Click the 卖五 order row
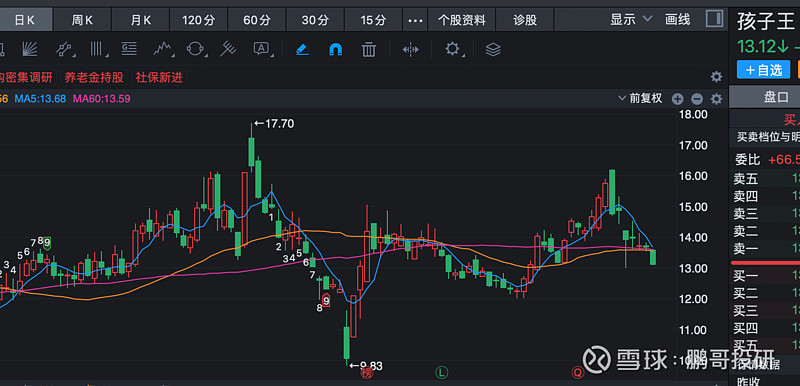This screenshot has width=800, height=386. (765, 179)
